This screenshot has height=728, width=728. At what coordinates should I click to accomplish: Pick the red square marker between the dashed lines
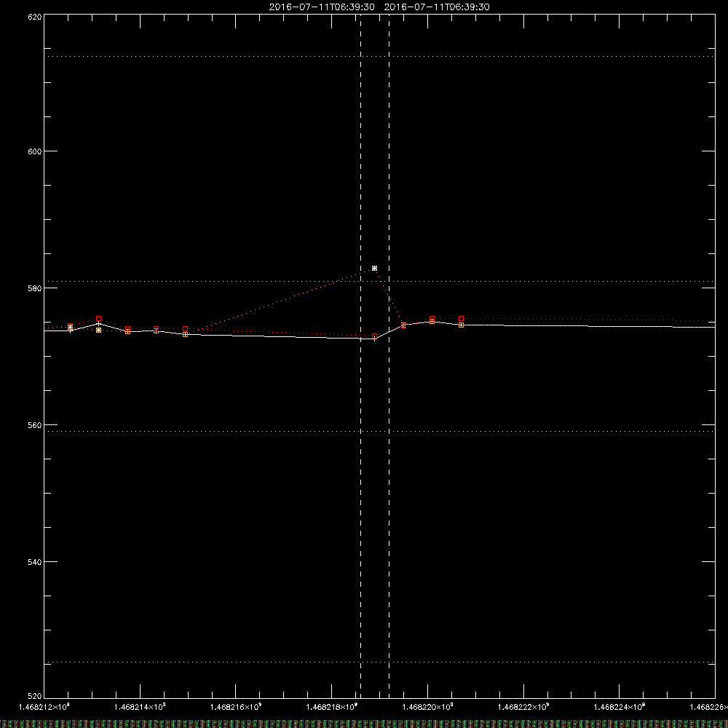coord(375,336)
